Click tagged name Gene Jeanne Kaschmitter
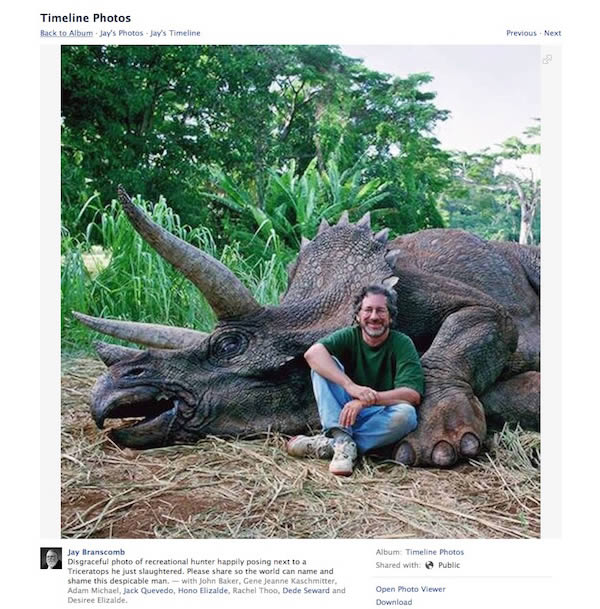Viewport: 600px width, 609px height. pyautogui.click(x=289, y=581)
